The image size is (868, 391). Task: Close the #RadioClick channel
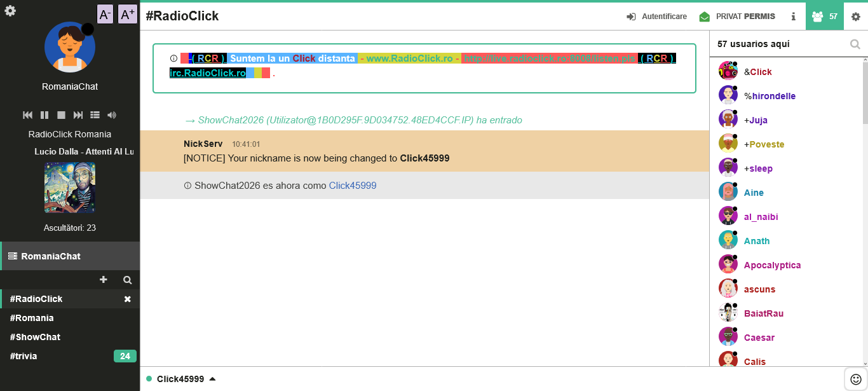tap(127, 299)
